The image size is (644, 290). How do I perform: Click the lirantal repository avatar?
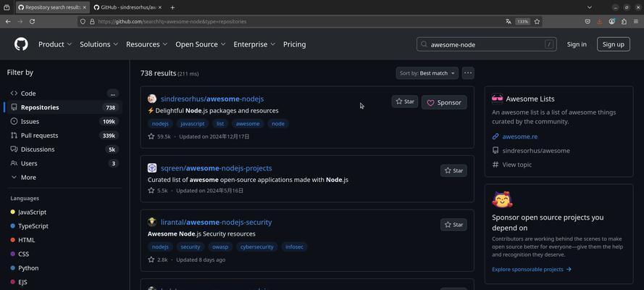(x=152, y=223)
